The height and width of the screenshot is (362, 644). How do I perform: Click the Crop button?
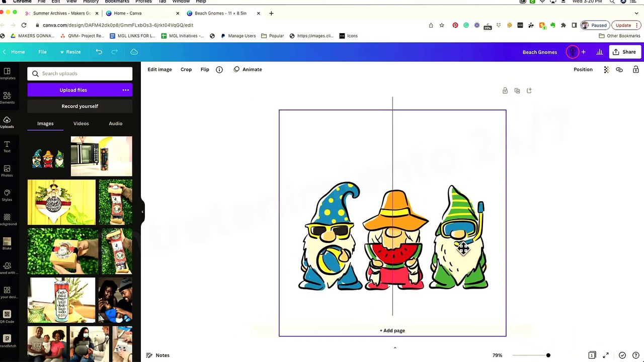[186, 69]
